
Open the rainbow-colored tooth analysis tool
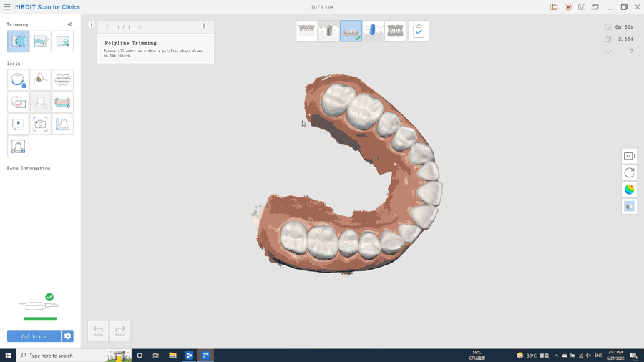point(40,80)
